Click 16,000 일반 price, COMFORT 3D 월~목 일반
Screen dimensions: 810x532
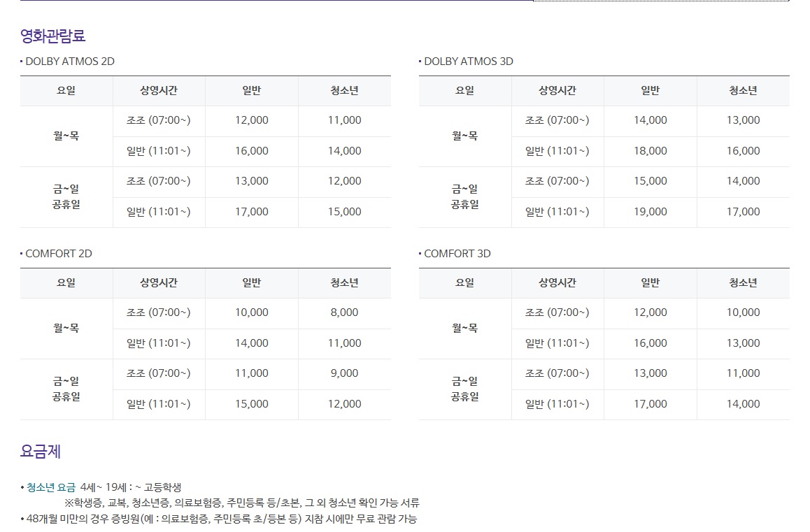(x=651, y=343)
